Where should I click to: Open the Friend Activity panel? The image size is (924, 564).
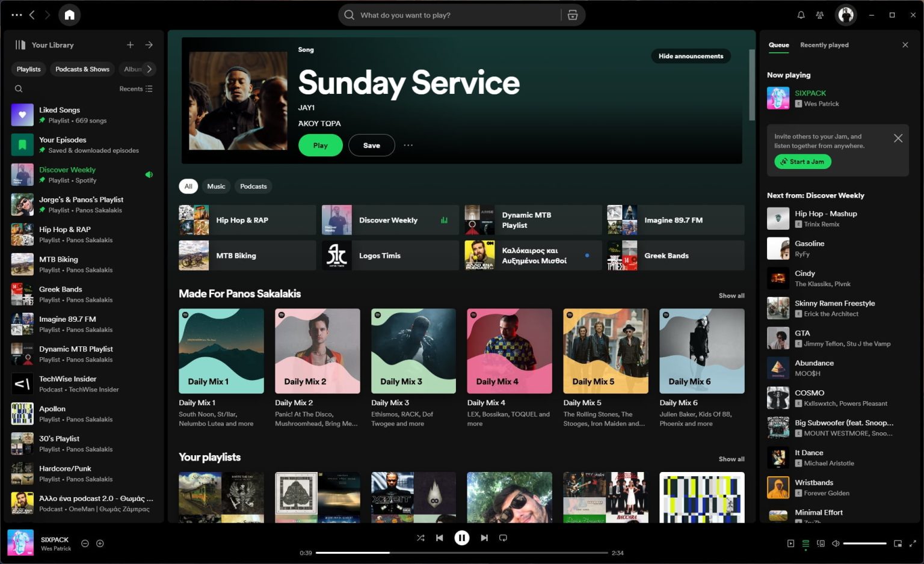coord(820,14)
